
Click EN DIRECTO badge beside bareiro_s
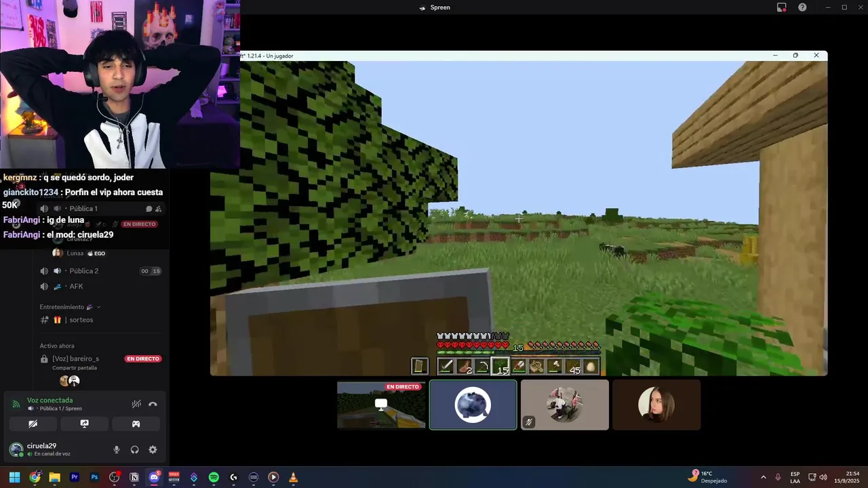(x=143, y=359)
